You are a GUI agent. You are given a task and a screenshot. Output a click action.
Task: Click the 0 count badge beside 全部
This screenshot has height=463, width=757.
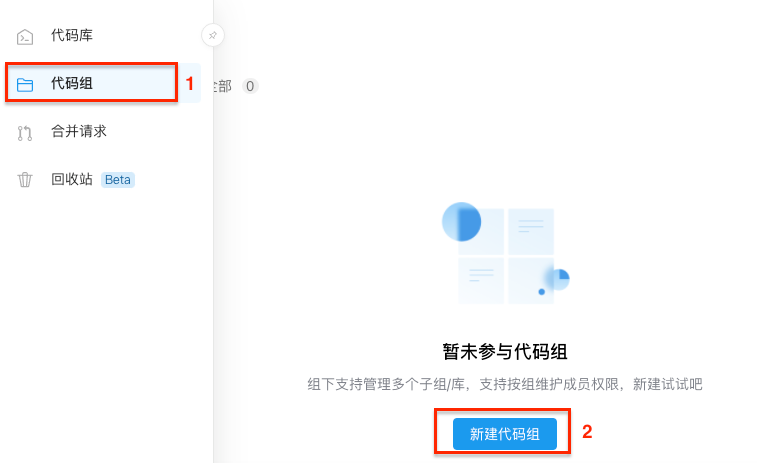click(x=250, y=86)
